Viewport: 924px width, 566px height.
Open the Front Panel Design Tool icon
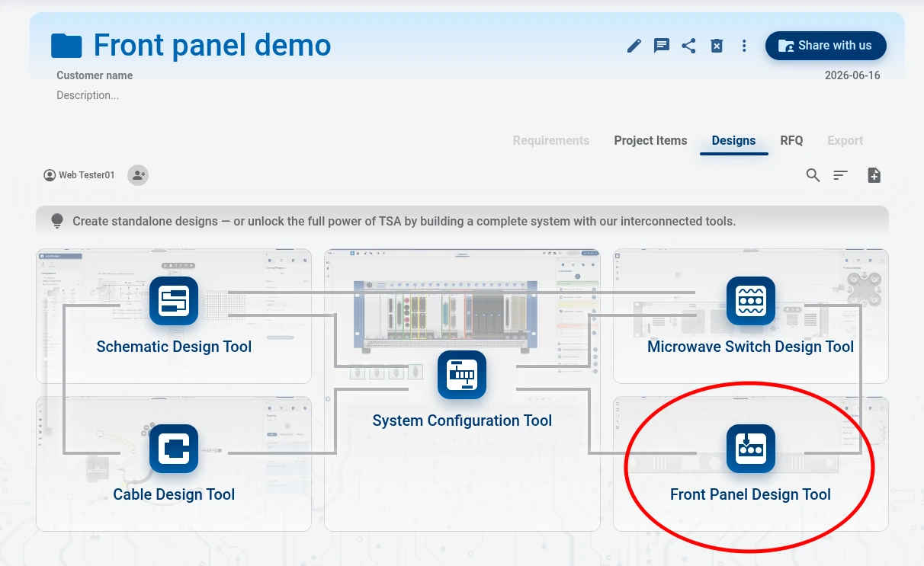tap(751, 449)
